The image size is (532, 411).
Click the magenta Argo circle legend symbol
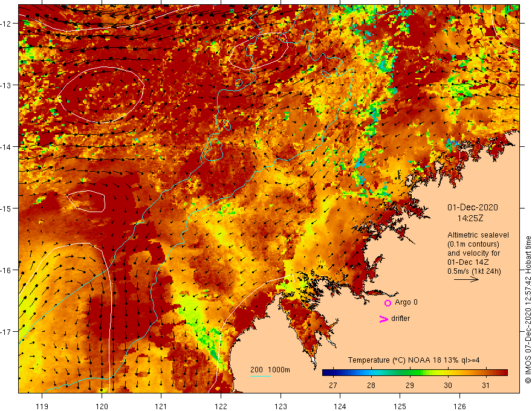tap(388, 303)
